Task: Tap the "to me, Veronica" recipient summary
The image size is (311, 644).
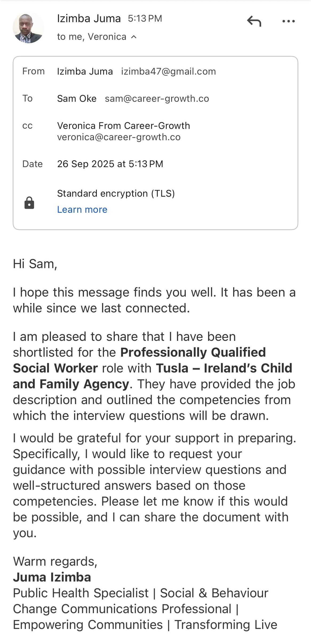Action: [x=91, y=37]
